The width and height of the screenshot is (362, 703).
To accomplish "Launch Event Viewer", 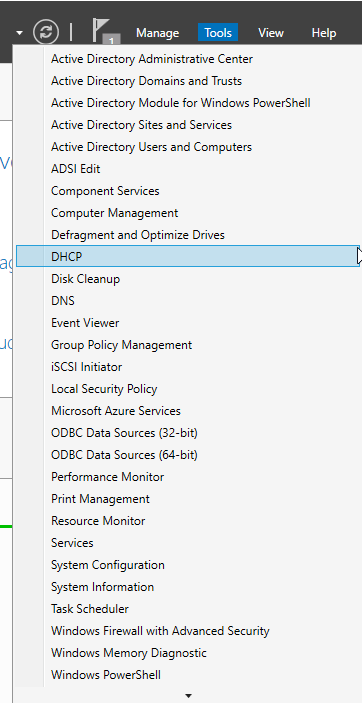I will (x=188, y=322).
